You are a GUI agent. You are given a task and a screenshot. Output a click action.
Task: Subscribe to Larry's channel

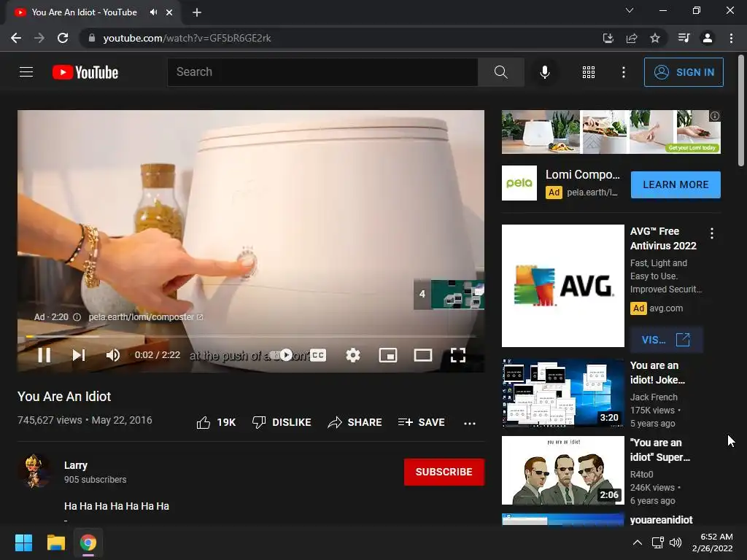pos(444,472)
